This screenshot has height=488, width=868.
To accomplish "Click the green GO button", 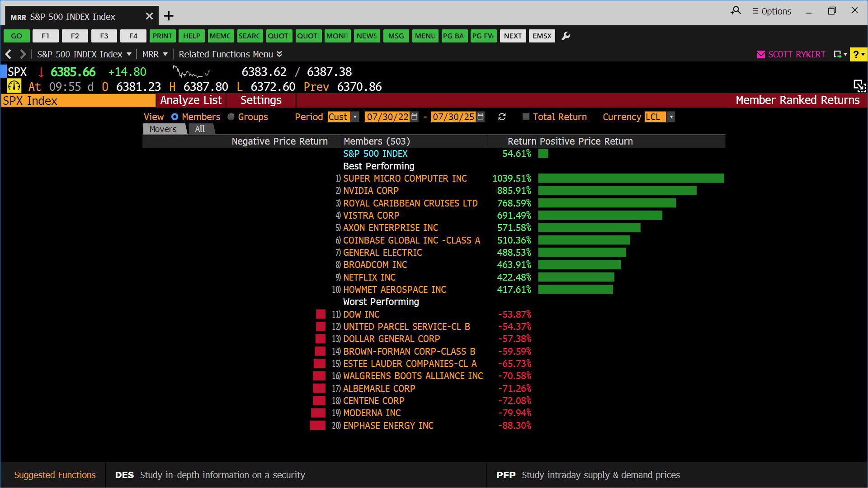I will [17, 36].
